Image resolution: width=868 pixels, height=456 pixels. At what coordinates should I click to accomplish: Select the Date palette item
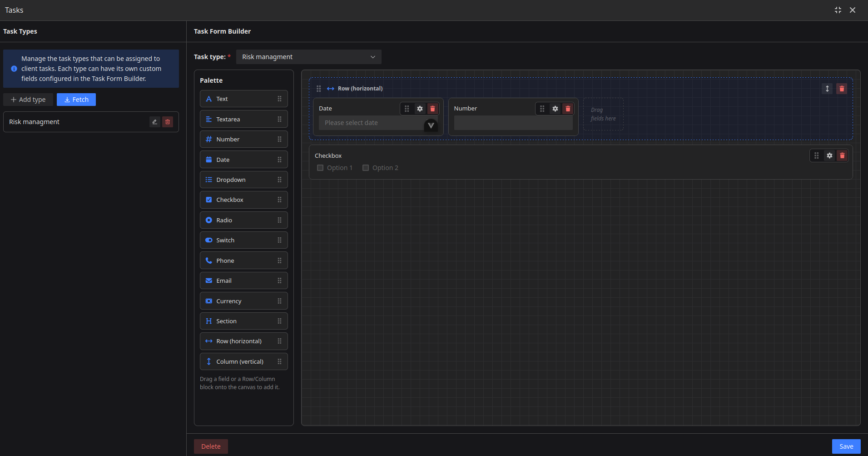tap(244, 160)
